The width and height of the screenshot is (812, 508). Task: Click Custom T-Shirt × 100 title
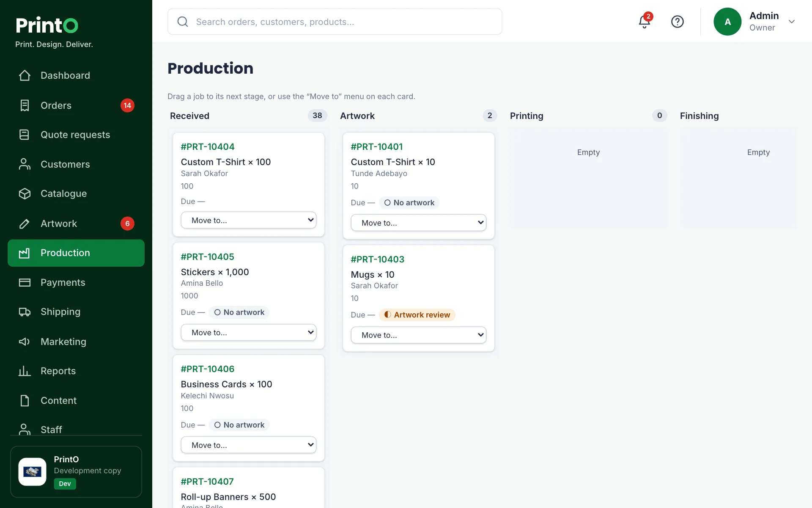coord(226,162)
